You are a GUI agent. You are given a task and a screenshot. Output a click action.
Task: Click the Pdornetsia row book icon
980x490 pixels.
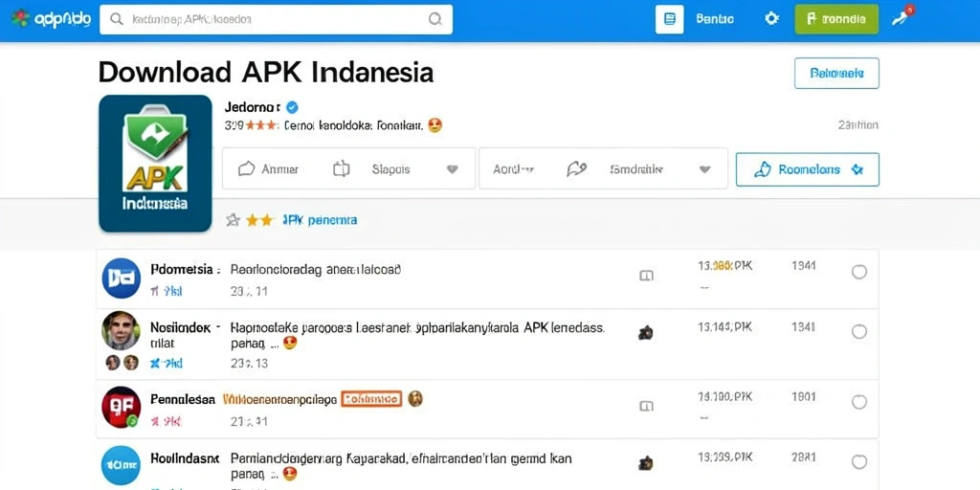(x=646, y=276)
